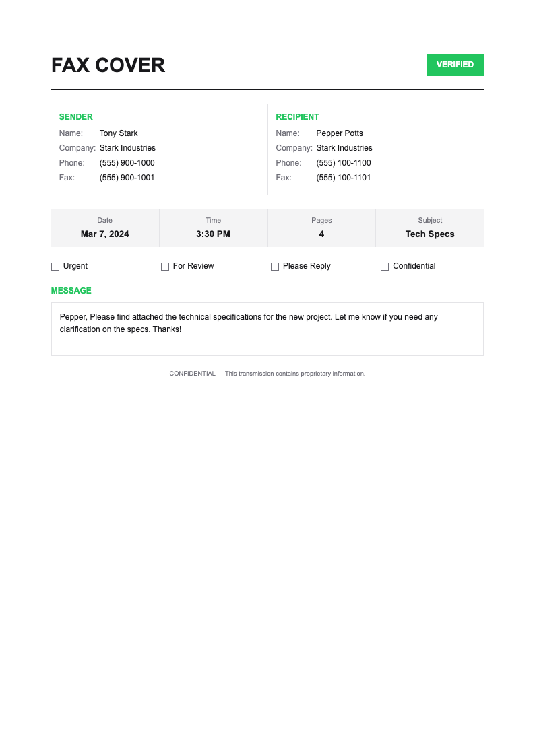This screenshot has height=756, width=535.
Task: Mark the Confidential checkbox
Action: (x=385, y=267)
